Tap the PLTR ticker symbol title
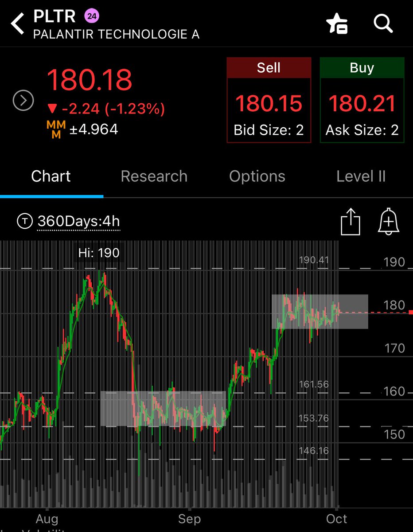Viewport: 413px width, 532px height. (55, 17)
